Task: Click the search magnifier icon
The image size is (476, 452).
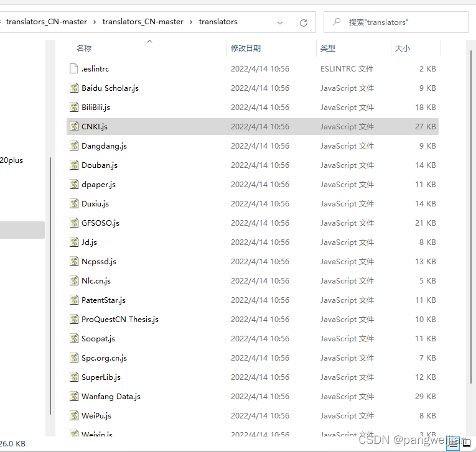Action: coord(337,22)
